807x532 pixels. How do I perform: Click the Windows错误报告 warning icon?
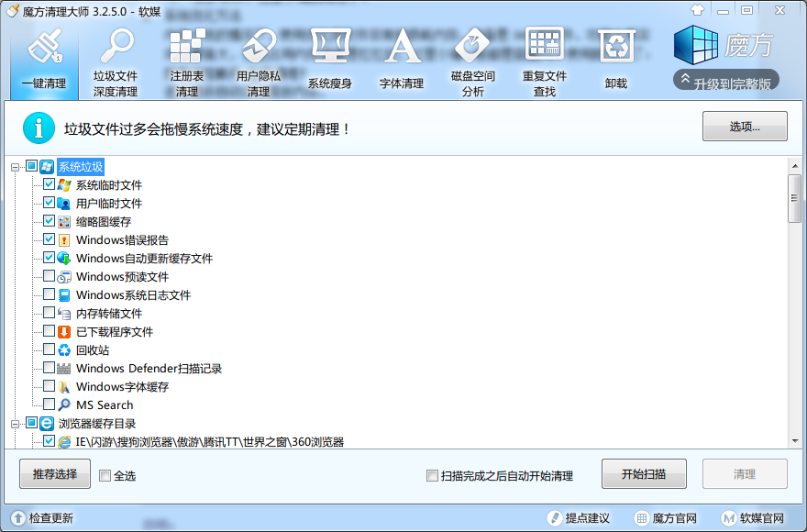pos(64,240)
